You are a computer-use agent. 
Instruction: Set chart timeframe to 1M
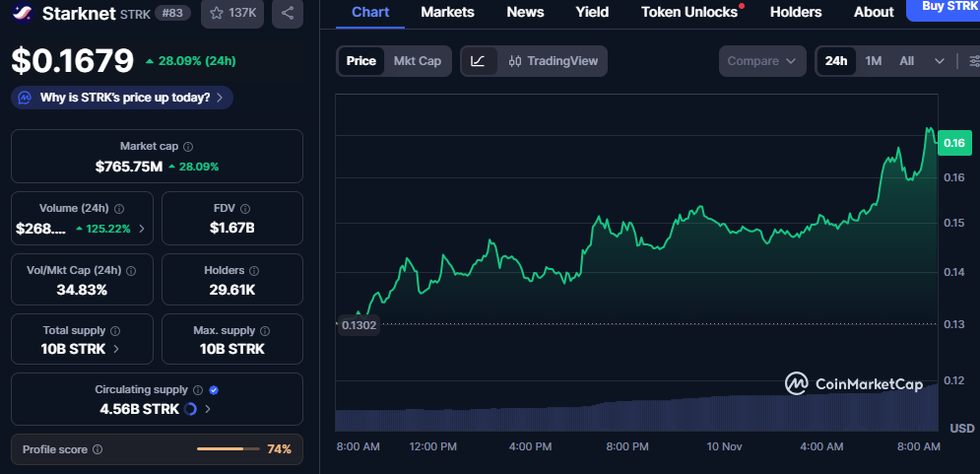coord(873,61)
